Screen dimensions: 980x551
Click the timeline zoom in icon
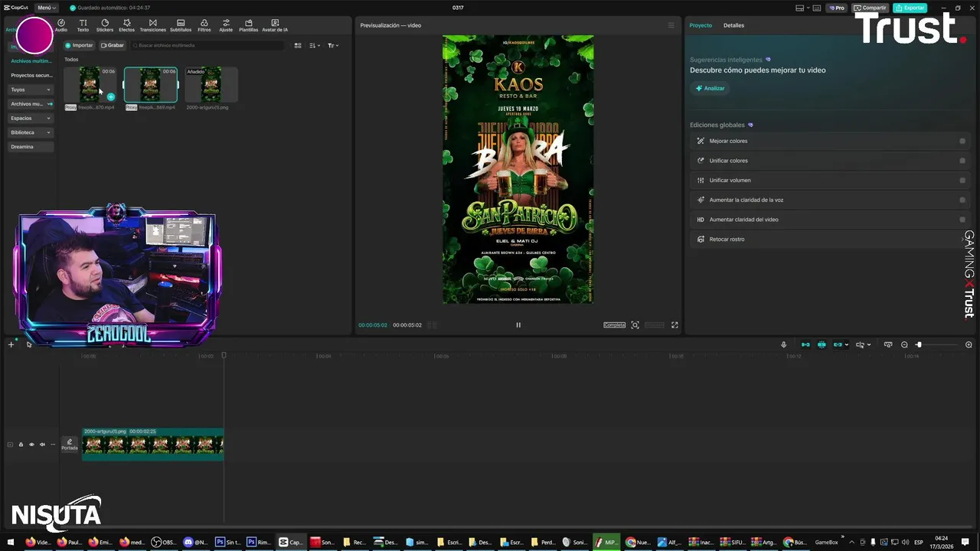click(969, 344)
